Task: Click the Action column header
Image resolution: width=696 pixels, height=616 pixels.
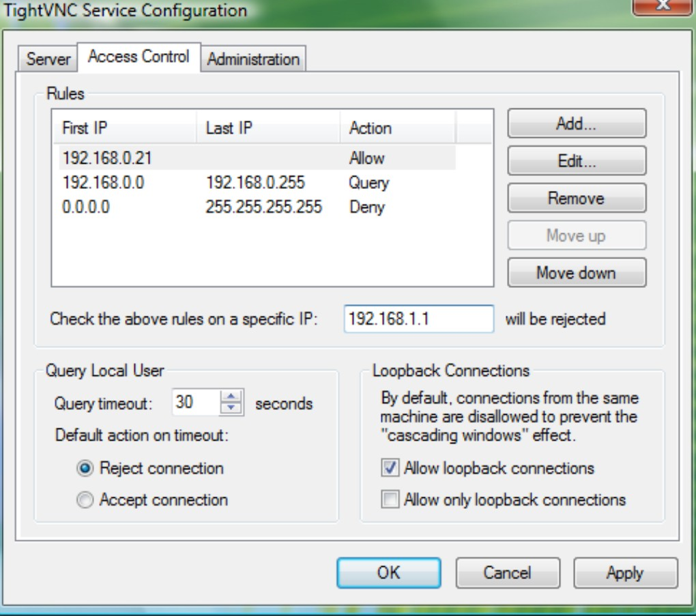Action: 398,128
